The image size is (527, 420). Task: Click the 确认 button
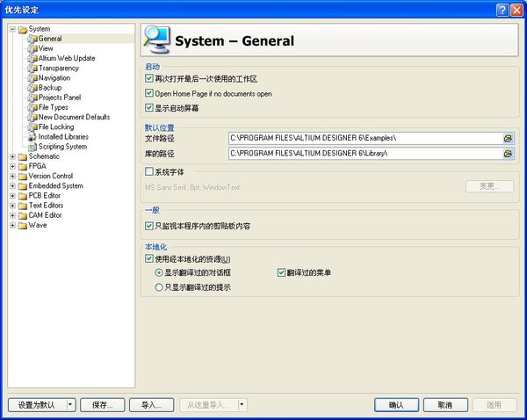tap(395, 405)
